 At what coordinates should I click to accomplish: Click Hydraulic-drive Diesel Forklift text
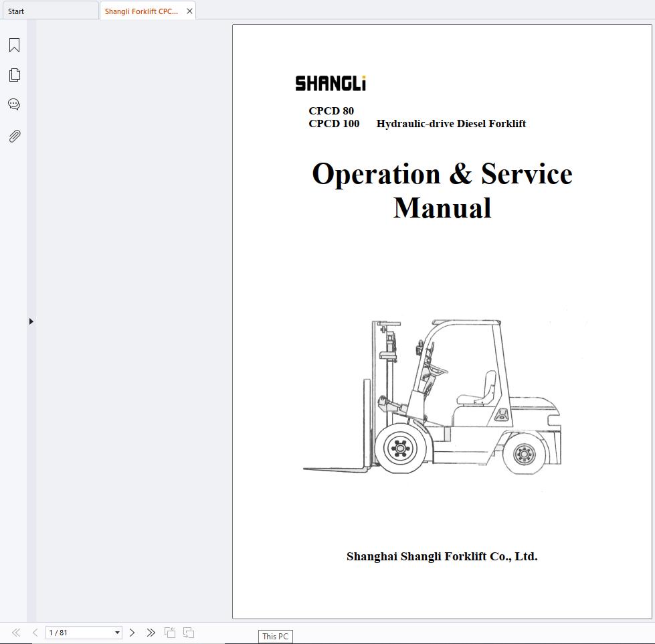click(x=451, y=124)
